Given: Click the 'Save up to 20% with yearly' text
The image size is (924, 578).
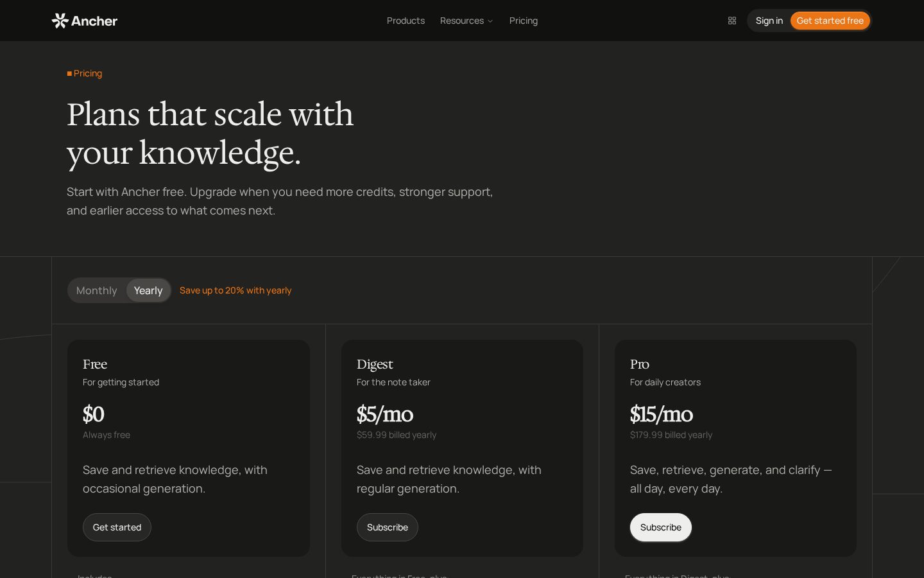Looking at the screenshot, I should tap(235, 290).
